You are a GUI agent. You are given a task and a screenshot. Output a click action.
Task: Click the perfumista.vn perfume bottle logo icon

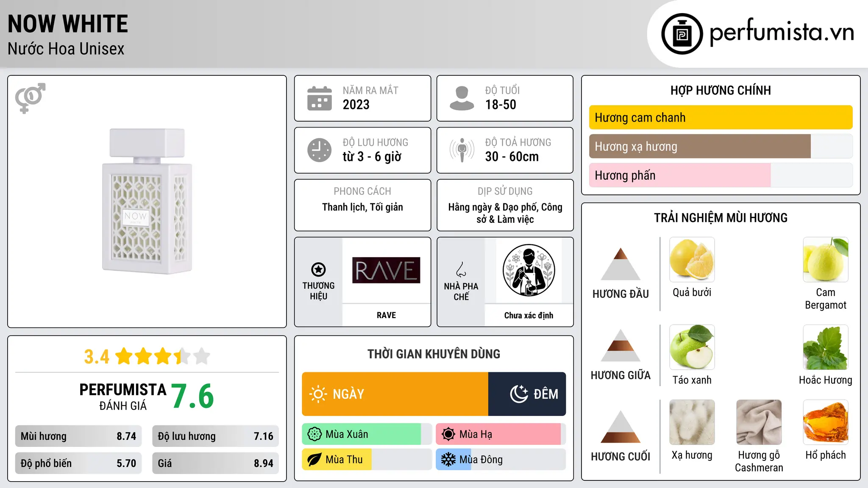682,34
